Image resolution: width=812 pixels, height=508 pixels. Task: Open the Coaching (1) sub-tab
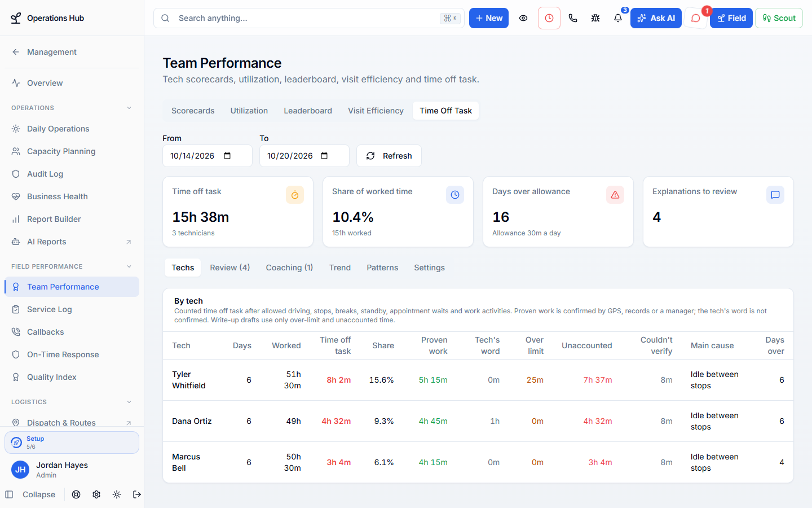point(289,268)
